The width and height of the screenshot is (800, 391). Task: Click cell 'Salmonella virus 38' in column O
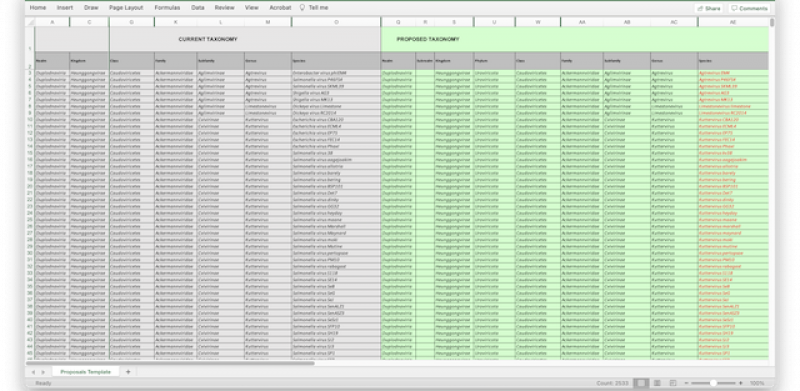click(x=336, y=153)
